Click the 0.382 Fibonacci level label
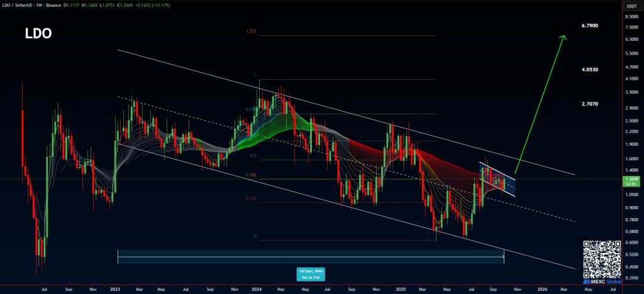This screenshot has height=294, width=644. click(x=250, y=175)
